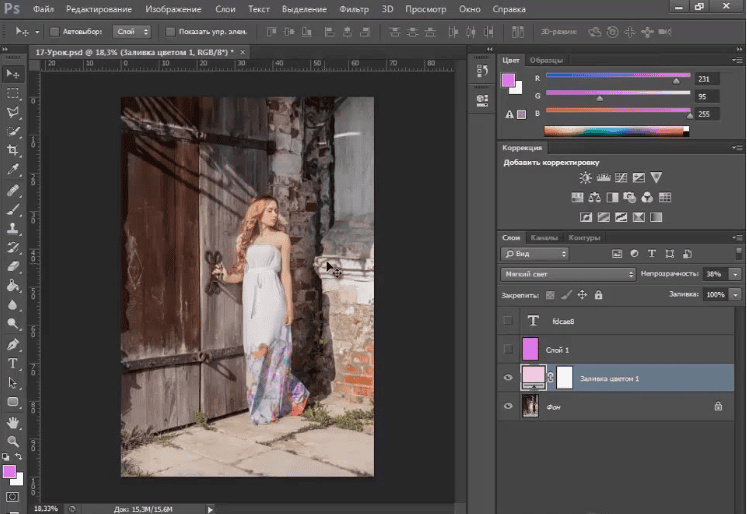Open the Move tool preset picker arrow
Screen dimensions: 747x514
[x=37, y=32]
